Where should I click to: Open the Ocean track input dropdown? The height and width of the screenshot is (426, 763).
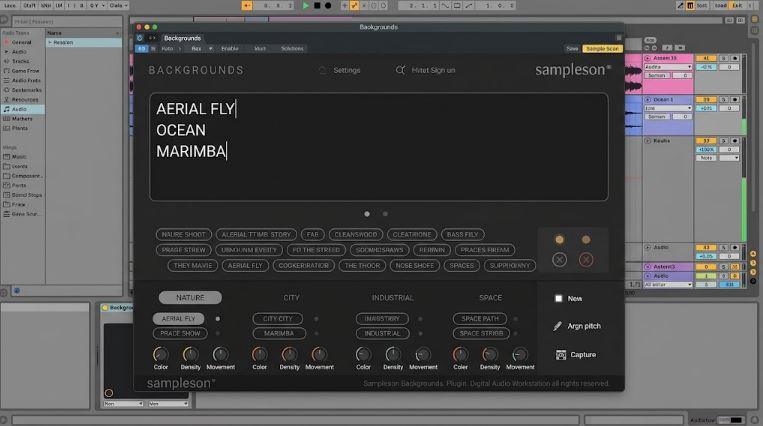point(668,108)
